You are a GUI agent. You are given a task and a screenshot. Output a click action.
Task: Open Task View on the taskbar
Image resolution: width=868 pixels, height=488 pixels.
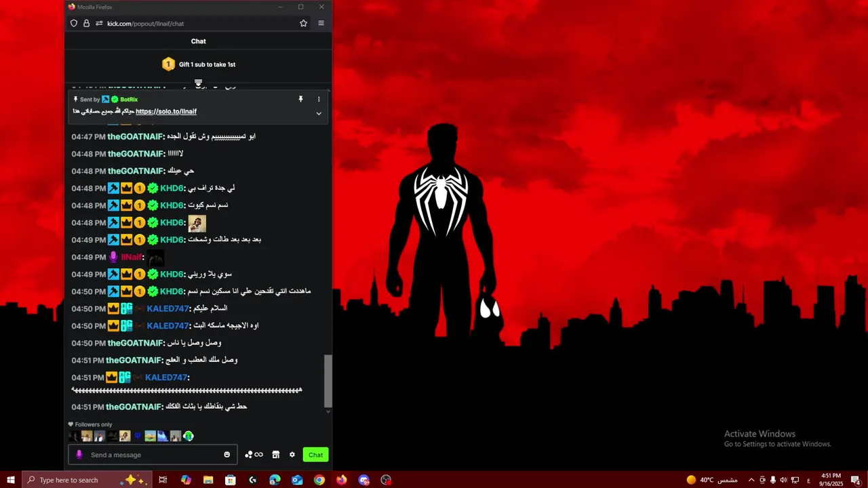click(163, 480)
